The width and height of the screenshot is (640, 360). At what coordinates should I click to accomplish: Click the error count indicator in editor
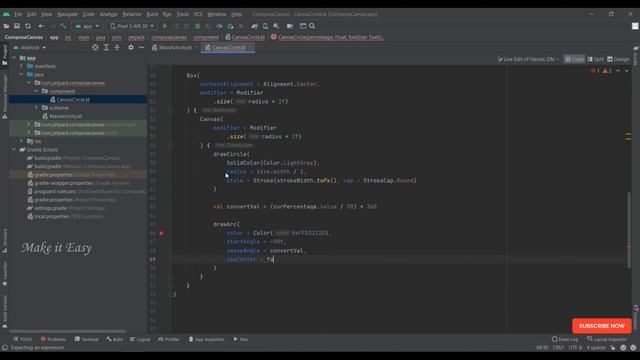[596, 71]
